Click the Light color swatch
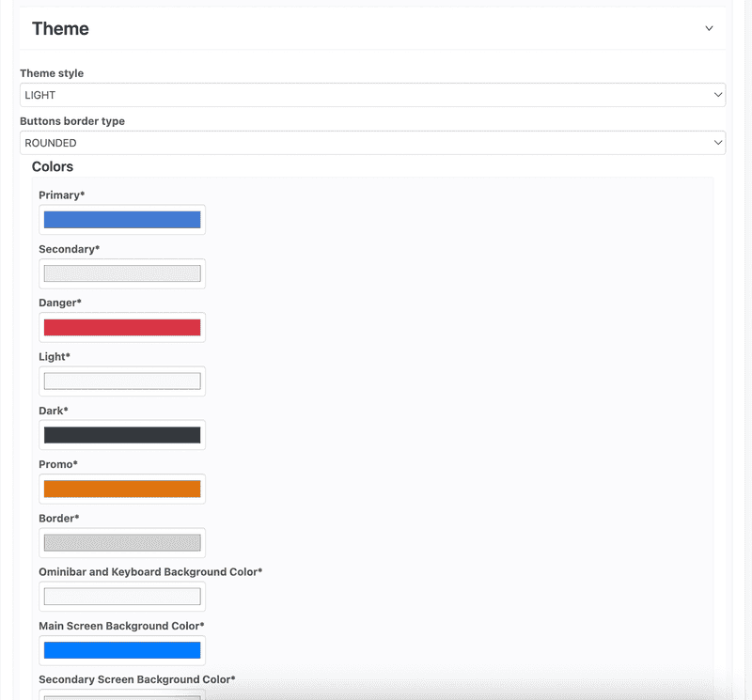 122,381
